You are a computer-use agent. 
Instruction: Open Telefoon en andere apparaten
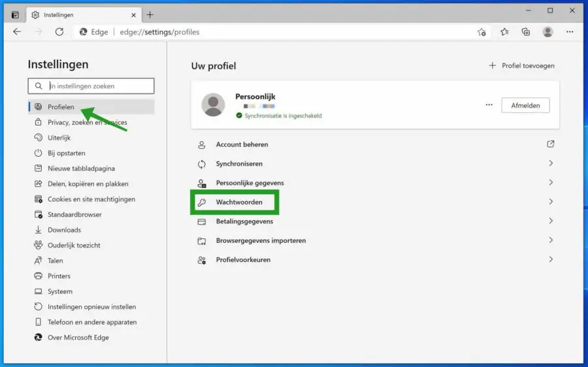(x=91, y=322)
